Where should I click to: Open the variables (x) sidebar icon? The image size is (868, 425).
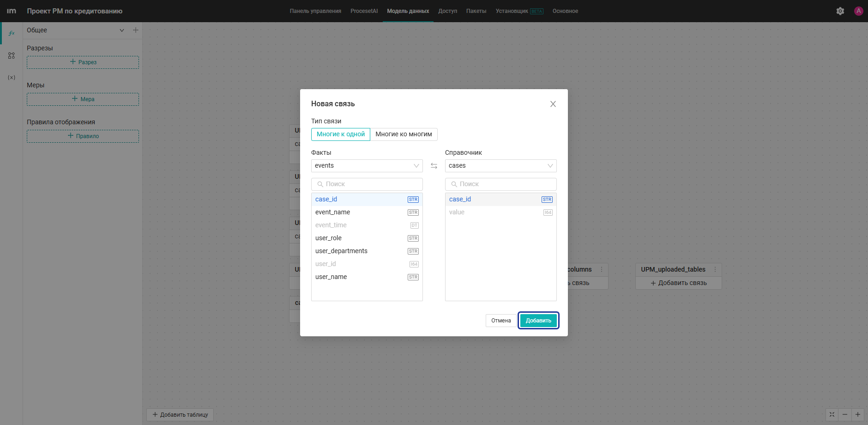pyautogui.click(x=12, y=78)
